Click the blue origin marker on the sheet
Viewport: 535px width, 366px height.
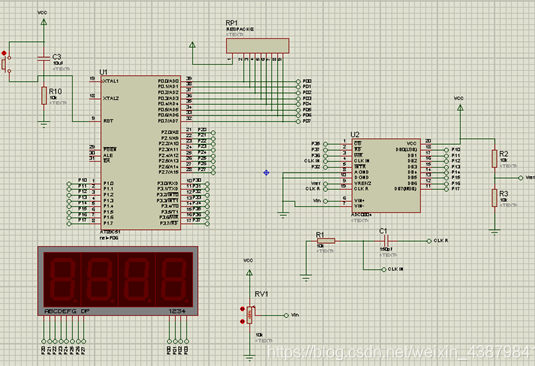coord(266,173)
